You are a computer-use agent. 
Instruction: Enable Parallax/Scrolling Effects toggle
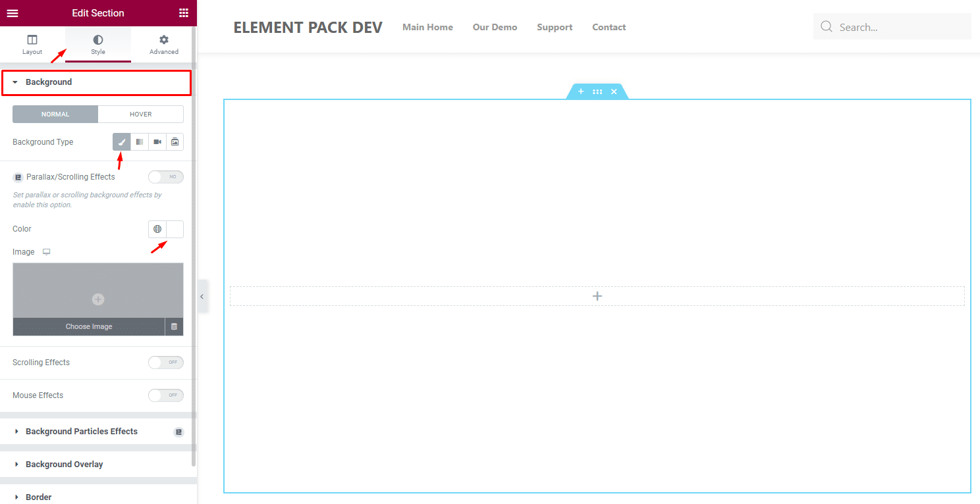pyautogui.click(x=165, y=177)
